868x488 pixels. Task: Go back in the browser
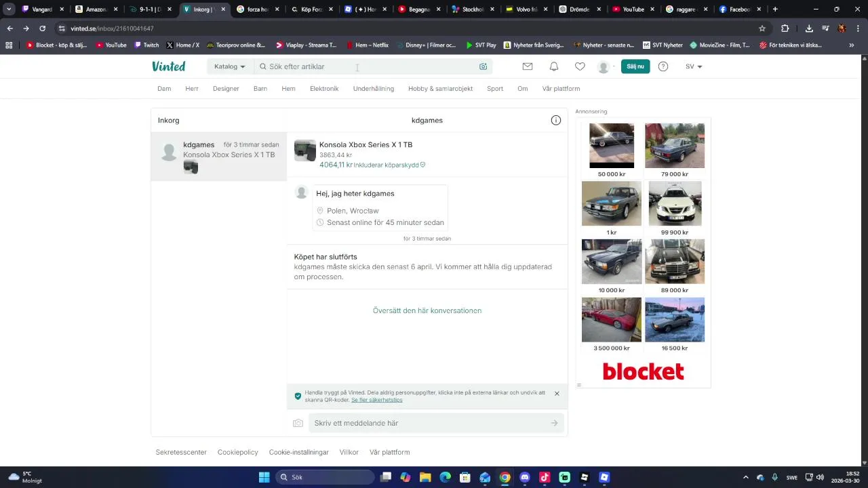[9, 28]
